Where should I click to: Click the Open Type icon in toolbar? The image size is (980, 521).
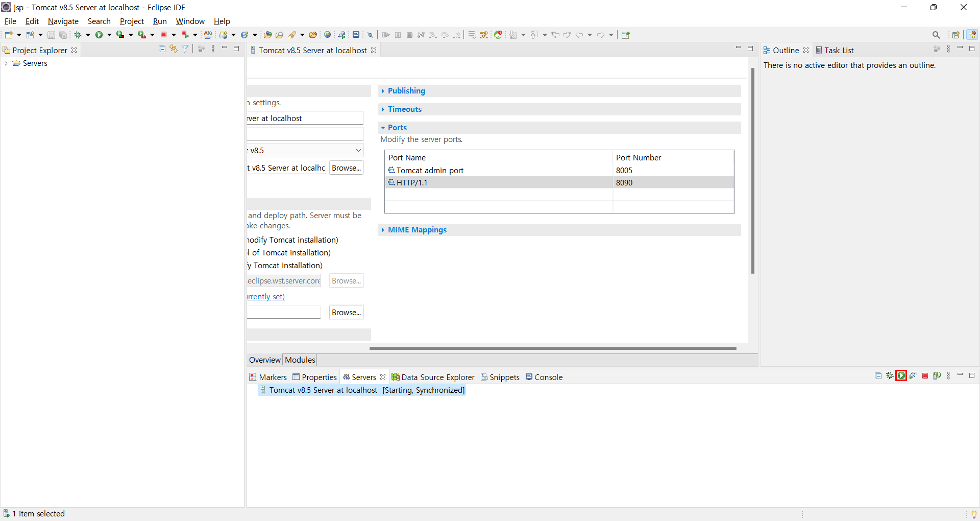[267, 35]
